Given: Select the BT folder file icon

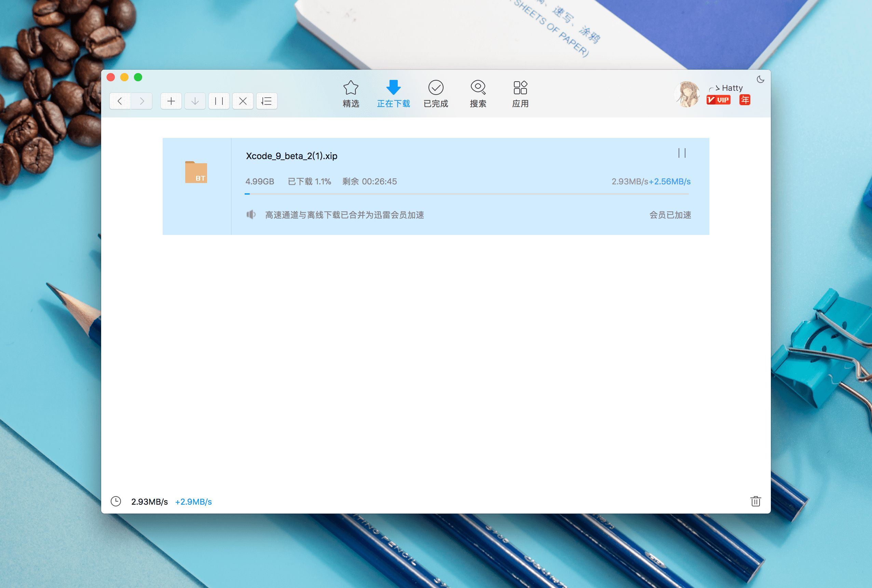Looking at the screenshot, I should point(196,172).
